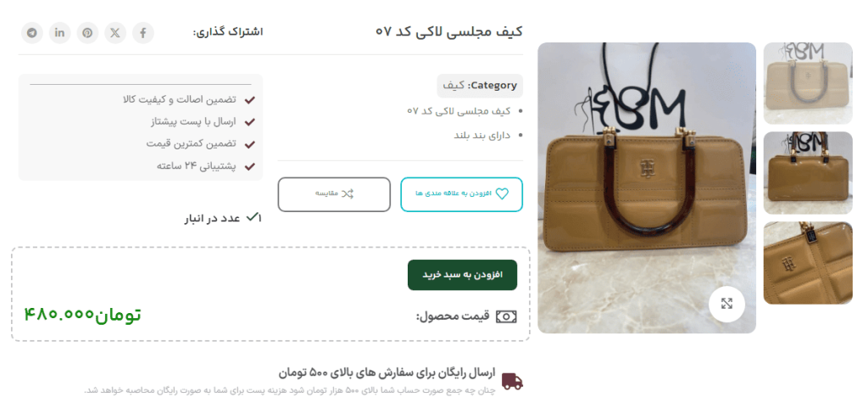This screenshot has height=414, width=868.
Task: Select the first faded bag thumbnail
Action: pyautogui.click(x=808, y=83)
